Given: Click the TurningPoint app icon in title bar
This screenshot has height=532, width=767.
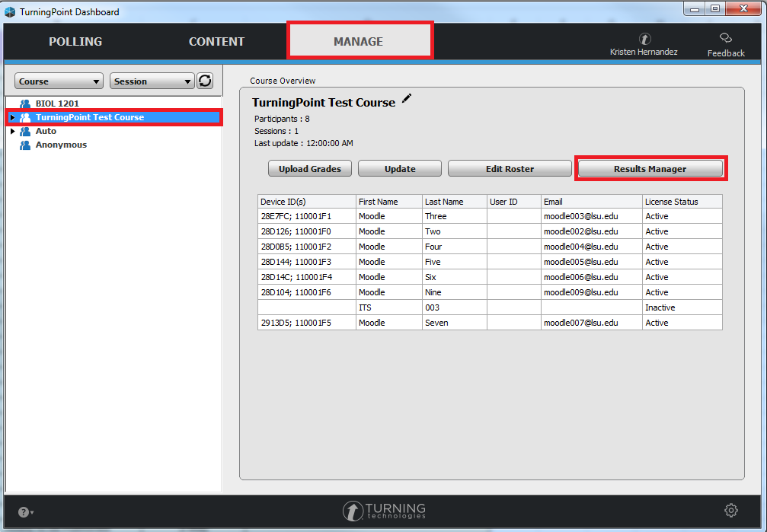Looking at the screenshot, I should coord(10,11).
